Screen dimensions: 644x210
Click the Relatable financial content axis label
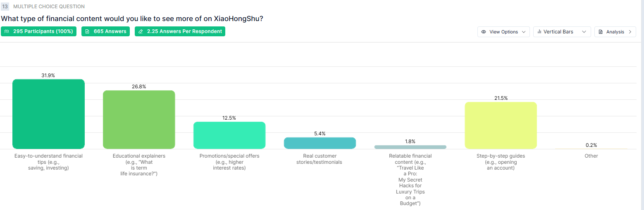click(410, 179)
